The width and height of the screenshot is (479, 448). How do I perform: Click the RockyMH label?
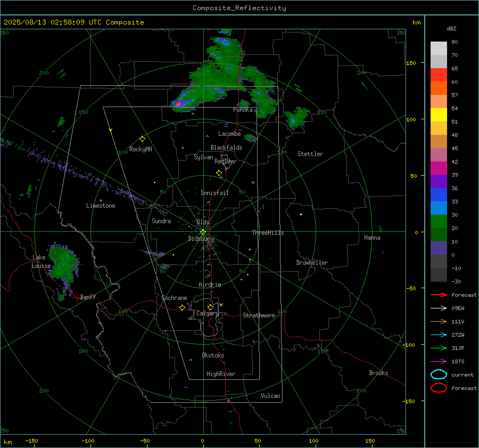coord(141,149)
